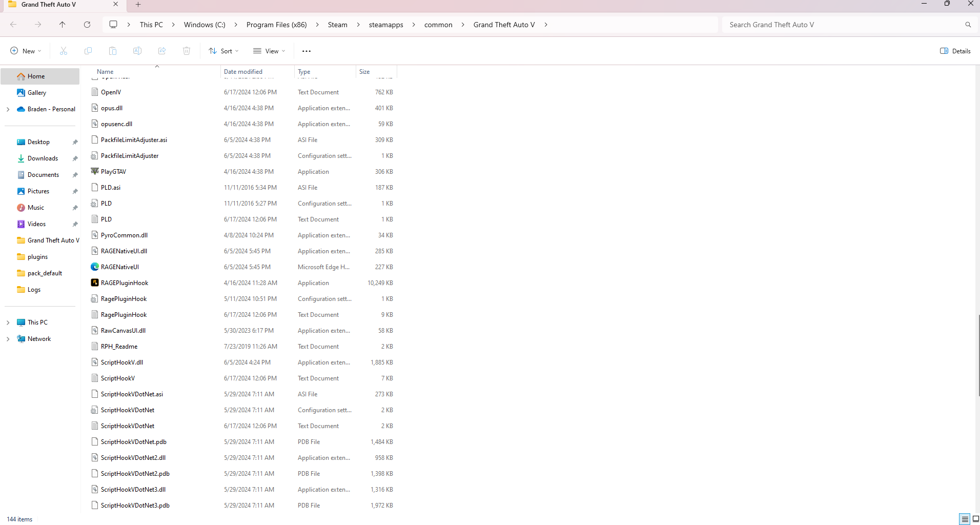Select the RawCanvasUI.dll file
The image size is (980, 525).
pyautogui.click(x=123, y=331)
